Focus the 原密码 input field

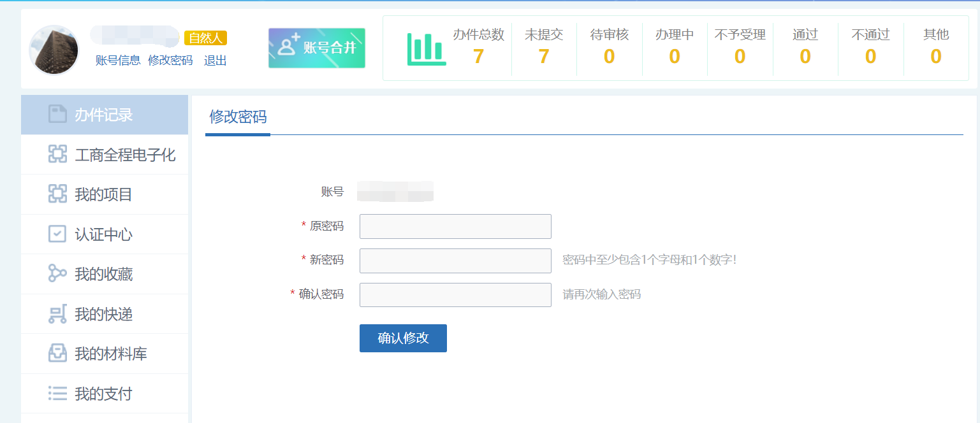(x=455, y=226)
